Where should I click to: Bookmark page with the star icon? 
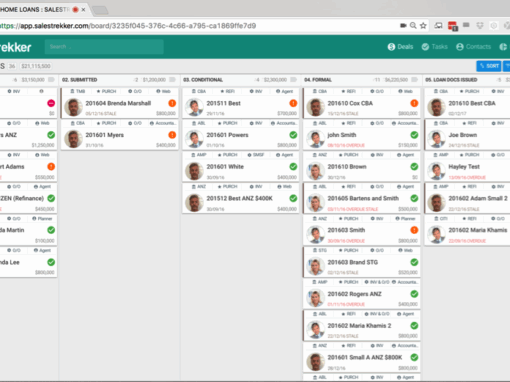tap(423, 26)
